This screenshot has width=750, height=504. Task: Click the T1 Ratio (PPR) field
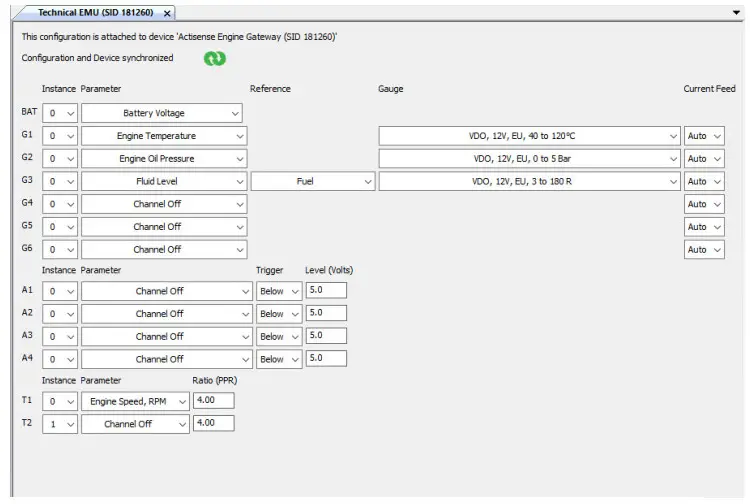tap(214, 400)
